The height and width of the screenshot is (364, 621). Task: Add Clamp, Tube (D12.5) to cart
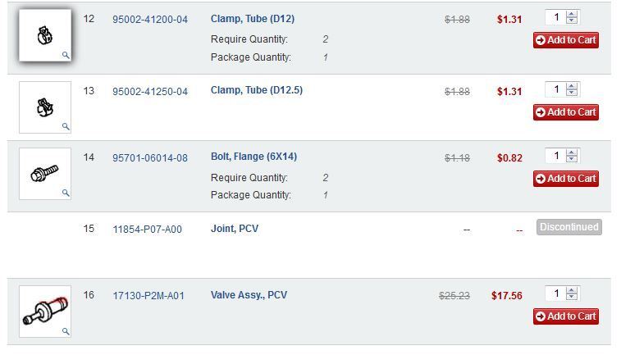[566, 112]
